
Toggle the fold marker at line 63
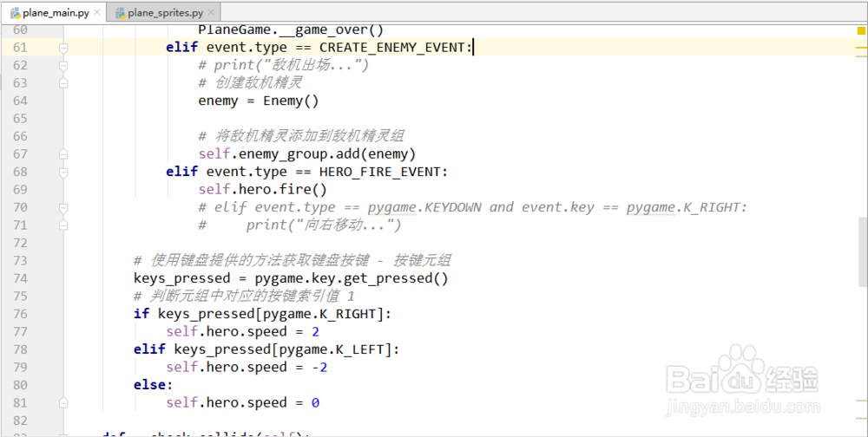[63, 83]
